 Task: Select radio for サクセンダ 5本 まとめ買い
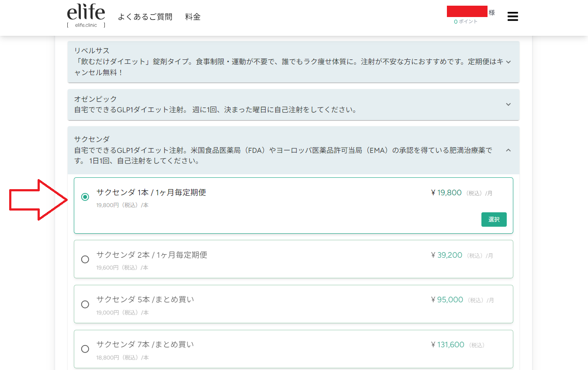tap(85, 304)
